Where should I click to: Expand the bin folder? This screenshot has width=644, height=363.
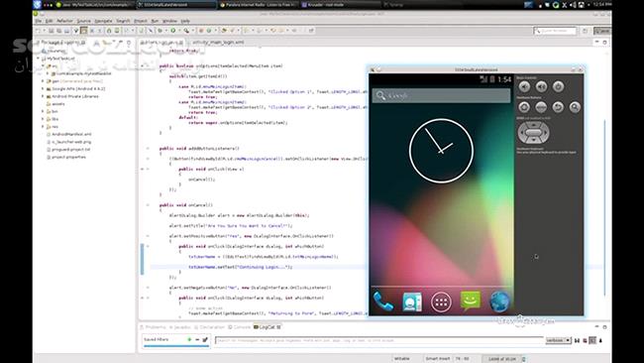43,111
